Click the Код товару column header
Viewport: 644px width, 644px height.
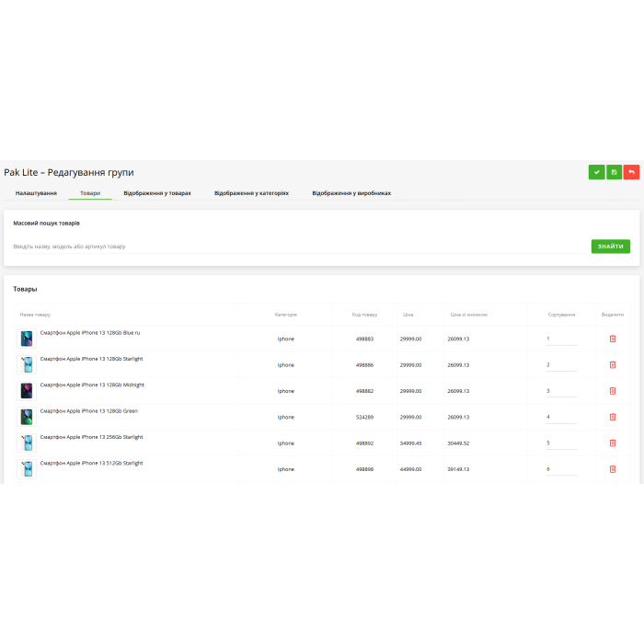[364, 315]
